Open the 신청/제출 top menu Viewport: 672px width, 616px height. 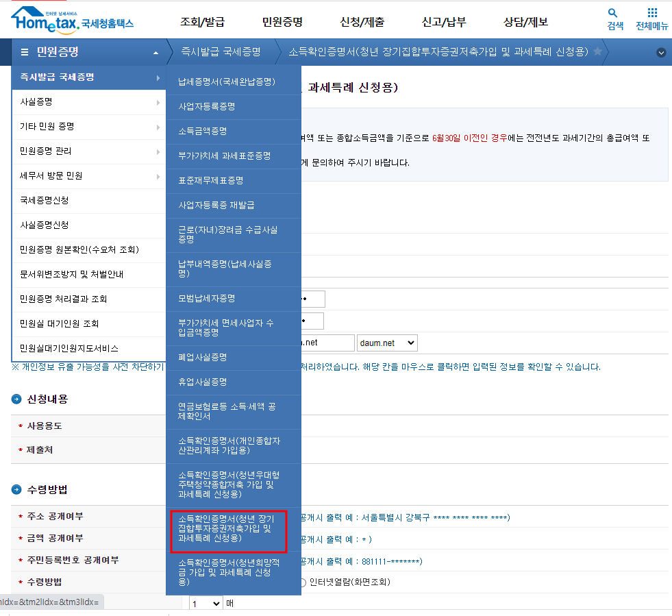[x=362, y=21]
